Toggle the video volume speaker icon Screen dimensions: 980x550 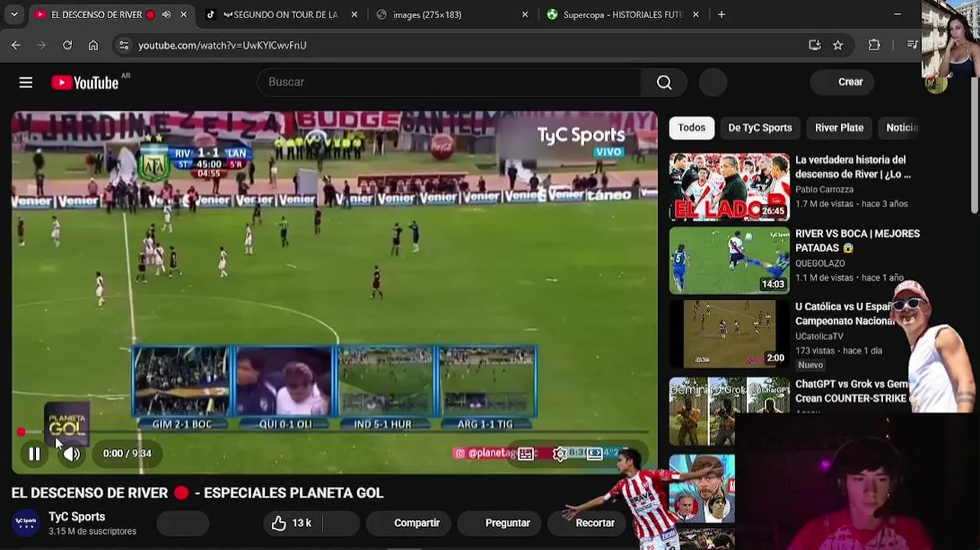click(x=72, y=454)
